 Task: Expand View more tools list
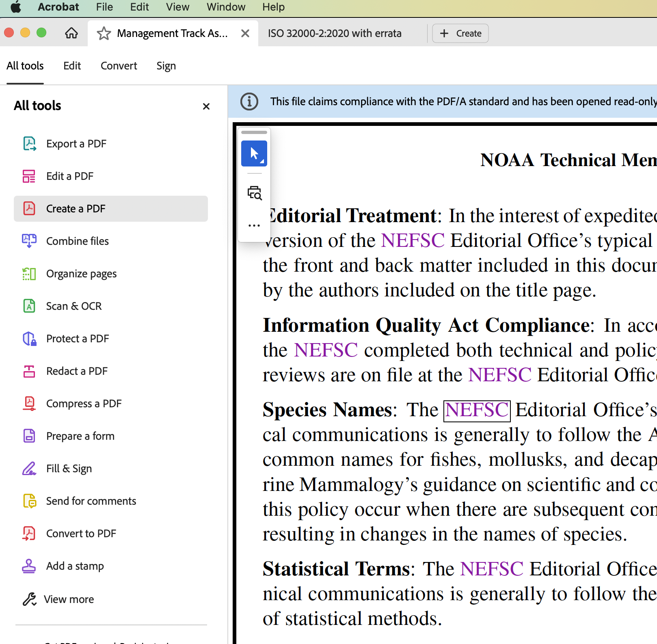pos(69,599)
